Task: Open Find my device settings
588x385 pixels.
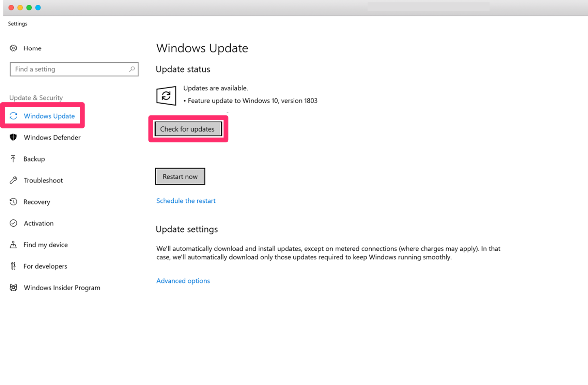Action: tap(46, 245)
